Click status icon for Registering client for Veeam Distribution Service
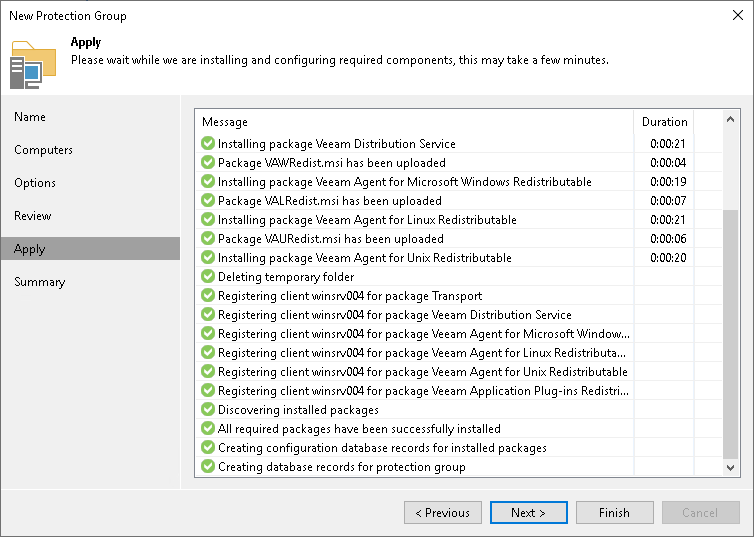 (x=208, y=314)
